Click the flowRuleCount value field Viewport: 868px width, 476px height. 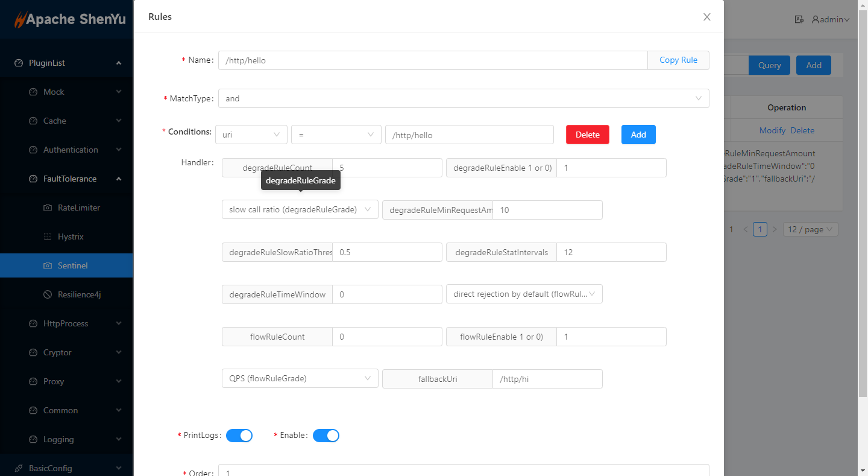[387, 337]
